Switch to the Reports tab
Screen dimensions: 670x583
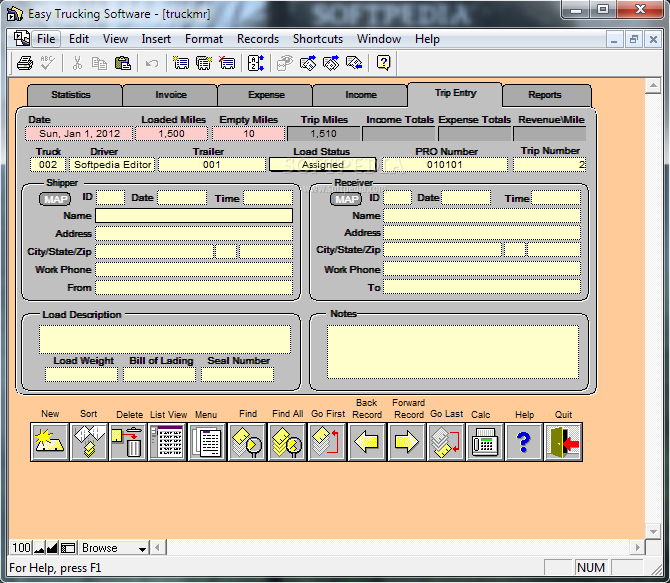(544, 95)
